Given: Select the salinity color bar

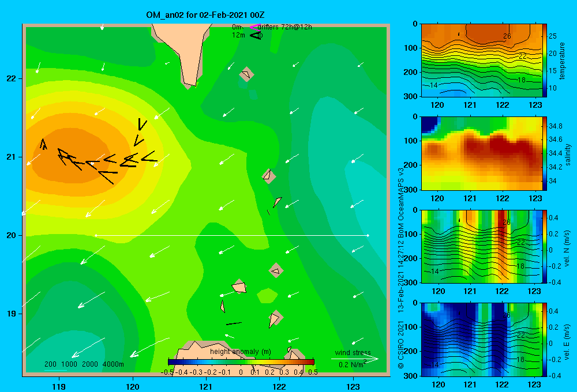Looking at the screenshot, I should (545, 153).
